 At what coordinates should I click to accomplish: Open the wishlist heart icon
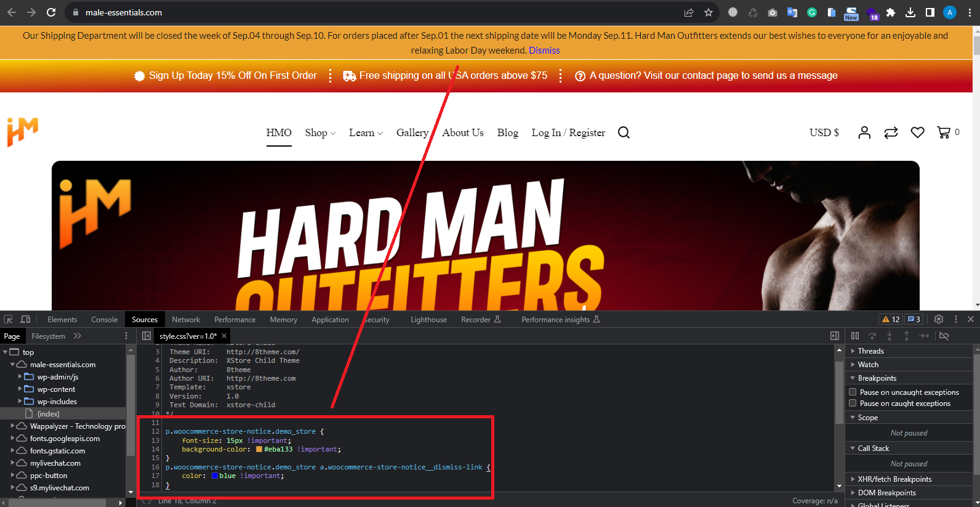click(917, 132)
